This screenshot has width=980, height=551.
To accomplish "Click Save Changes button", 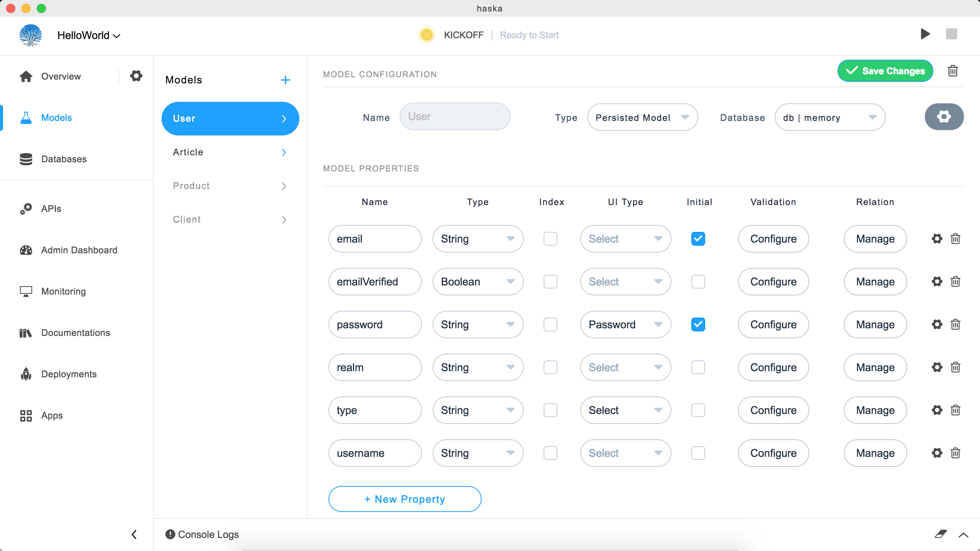I will point(885,71).
